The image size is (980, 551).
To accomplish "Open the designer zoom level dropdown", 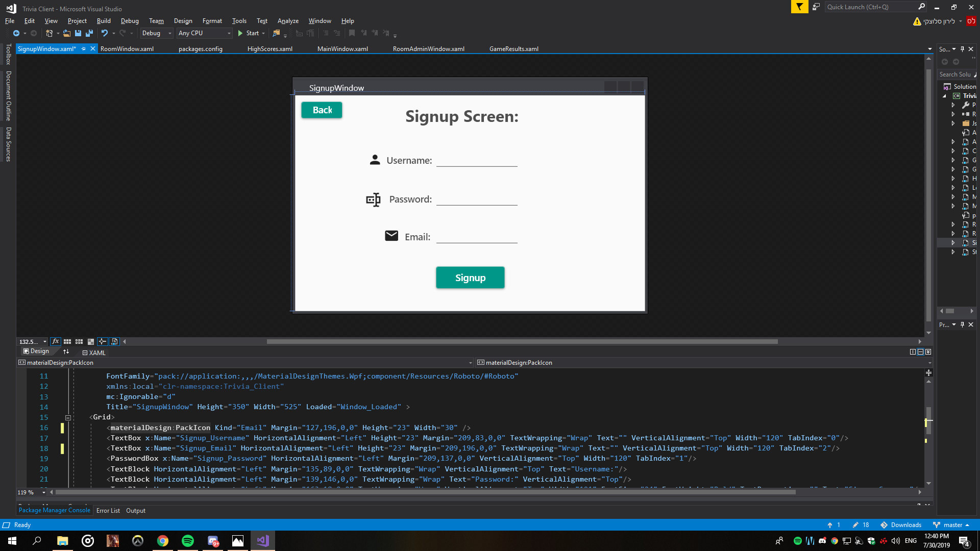I will [44, 341].
